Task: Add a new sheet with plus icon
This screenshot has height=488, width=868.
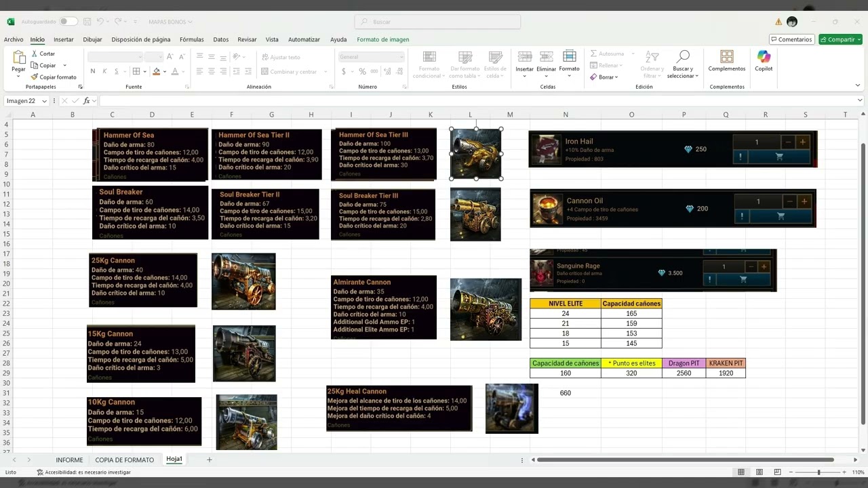Action: tap(210, 460)
